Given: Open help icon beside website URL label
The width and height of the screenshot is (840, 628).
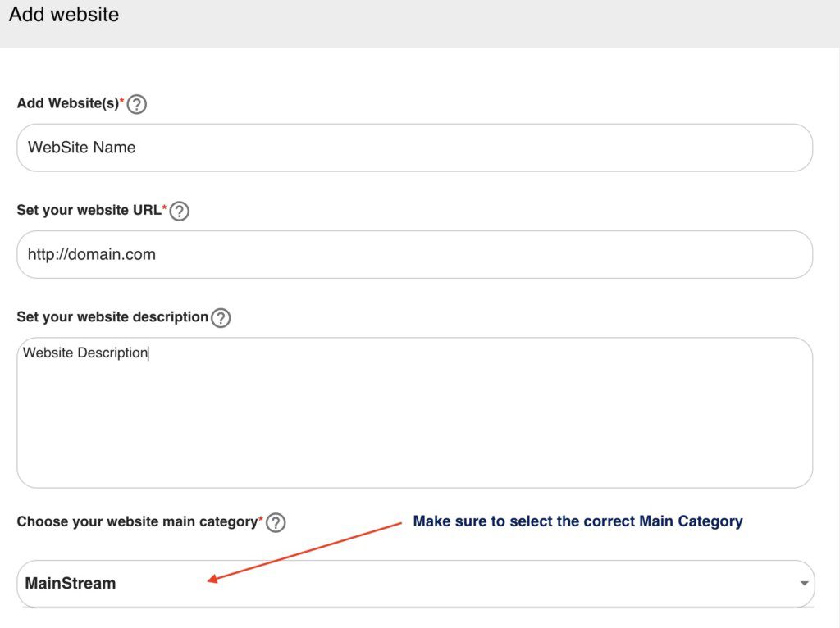Looking at the screenshot, I should point(180,211).
